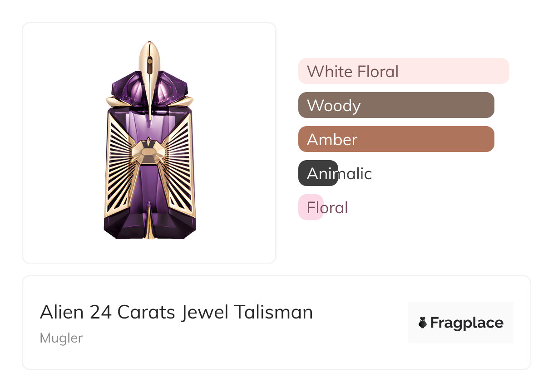This screenshot has width=553, height=392.
Task: Open the Mugler brand link
Action: [x=61, y=338]
